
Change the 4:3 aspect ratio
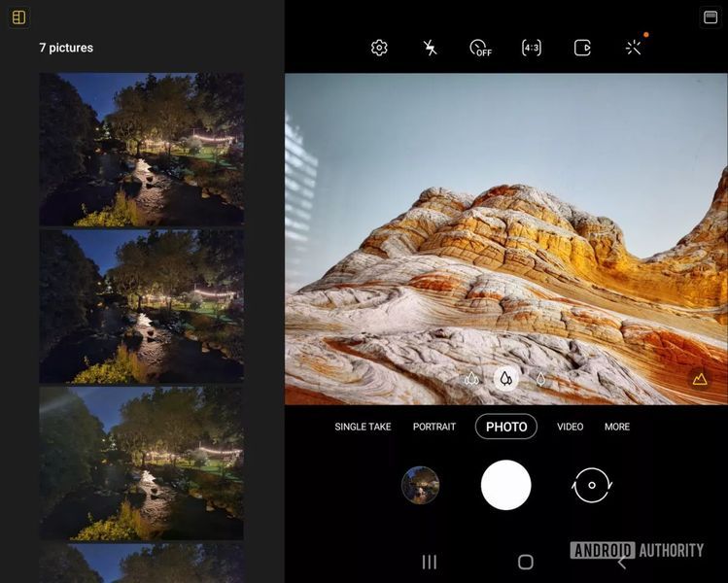532,48
